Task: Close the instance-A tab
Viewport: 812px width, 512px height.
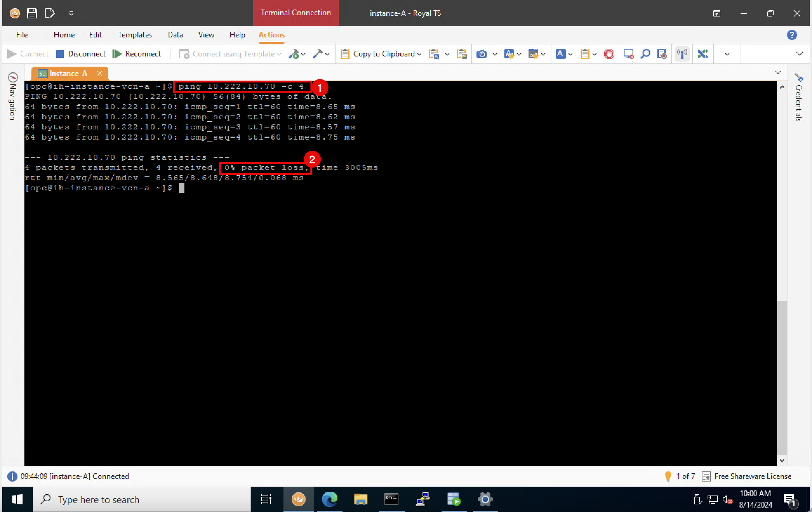Action: [x=99, y=73]
